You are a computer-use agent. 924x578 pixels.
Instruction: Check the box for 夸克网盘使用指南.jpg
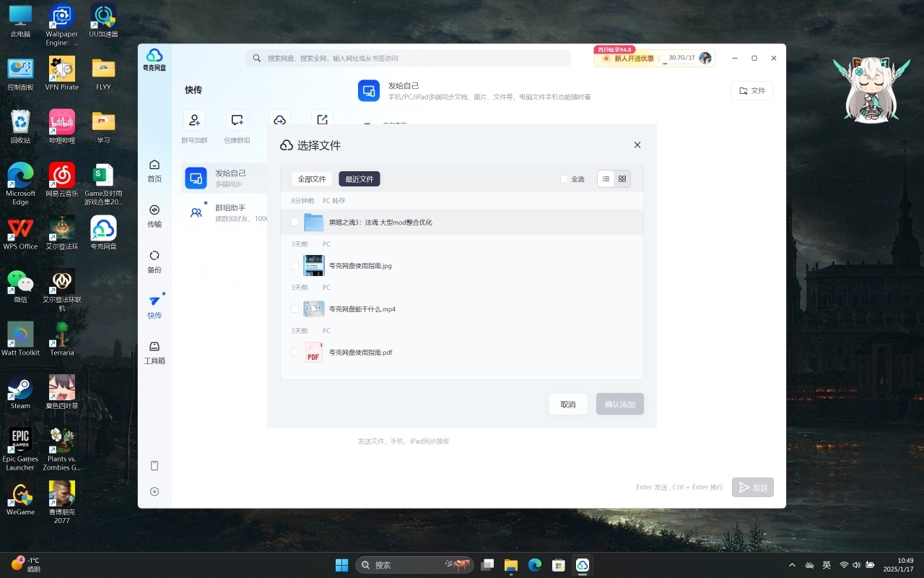[x=295, y=266]
